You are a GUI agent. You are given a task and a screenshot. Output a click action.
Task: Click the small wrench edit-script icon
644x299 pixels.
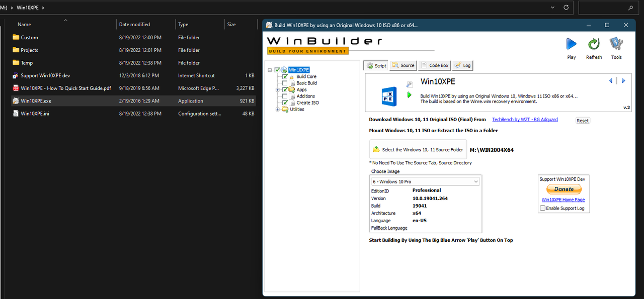[x=410, y=84]
